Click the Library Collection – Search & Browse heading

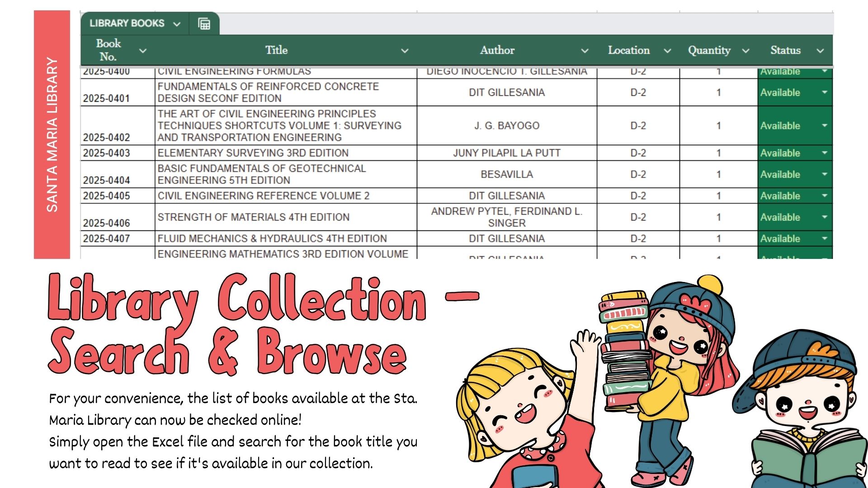[x=263, y=324]
